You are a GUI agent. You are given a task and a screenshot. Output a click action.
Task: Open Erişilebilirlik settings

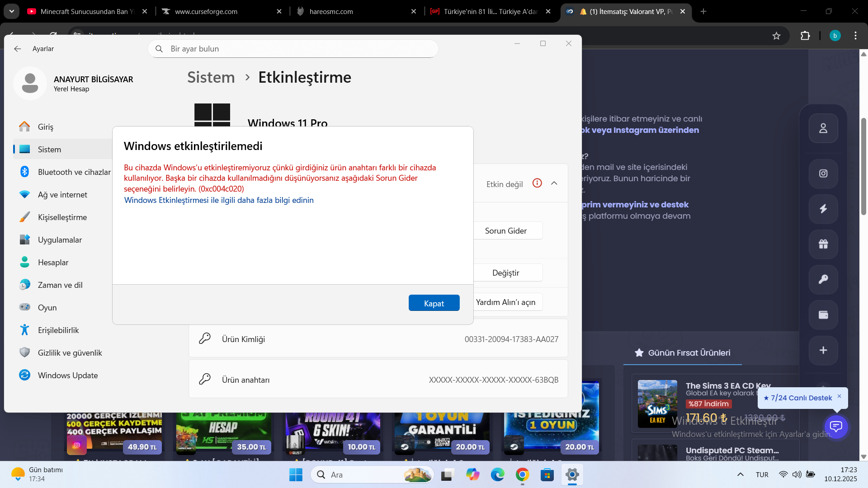[x=62, y=330]
